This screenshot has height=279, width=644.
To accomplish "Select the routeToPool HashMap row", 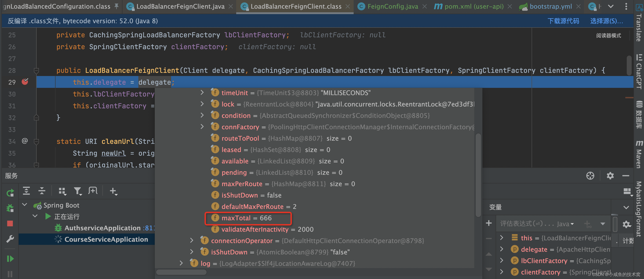I will coord(281,138).
